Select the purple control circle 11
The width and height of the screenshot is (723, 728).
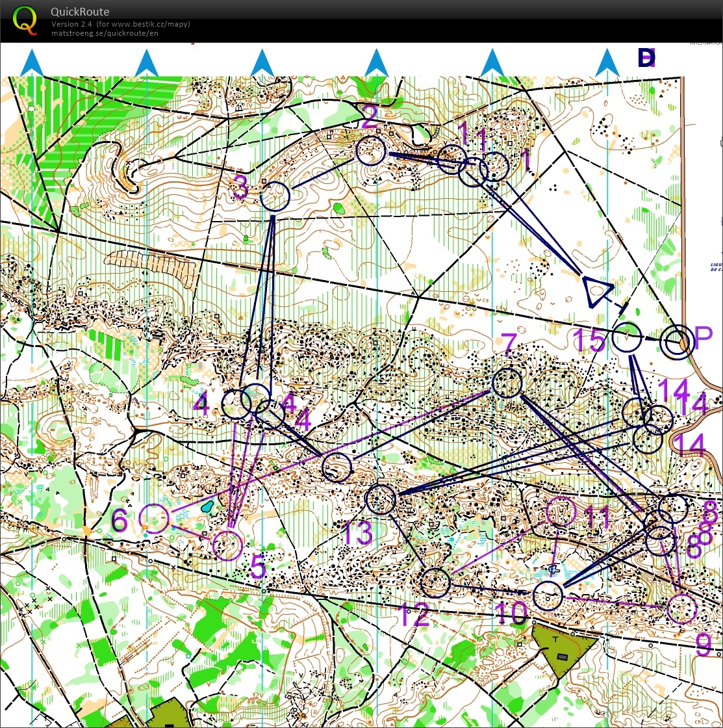pos(561,512)
